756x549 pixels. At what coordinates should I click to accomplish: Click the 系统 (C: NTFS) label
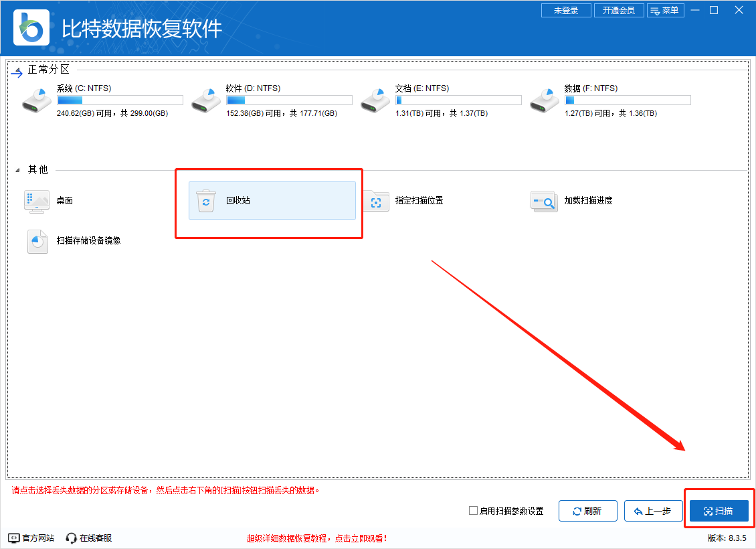pos(84,88)
